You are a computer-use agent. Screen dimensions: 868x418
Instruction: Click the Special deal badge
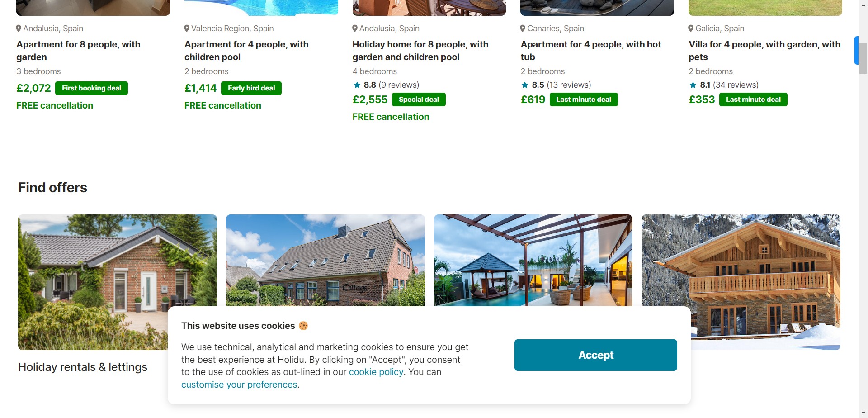point(419,100)
